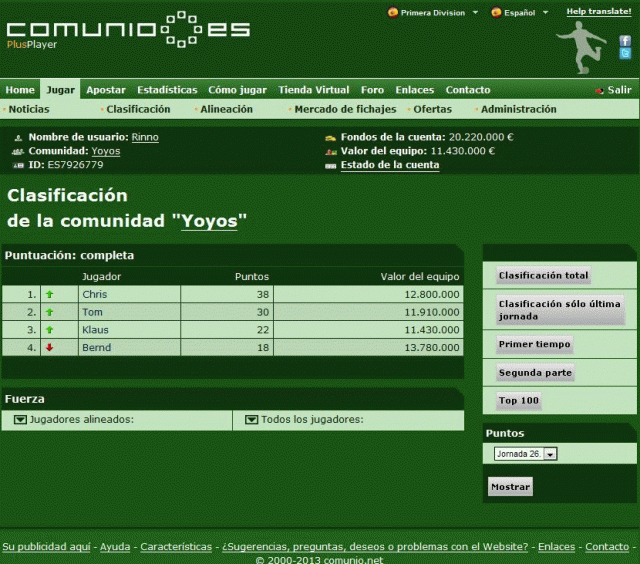Expand the Todos los jugadores section
This screenshot has height=564, width=640.
click(251, 420)
